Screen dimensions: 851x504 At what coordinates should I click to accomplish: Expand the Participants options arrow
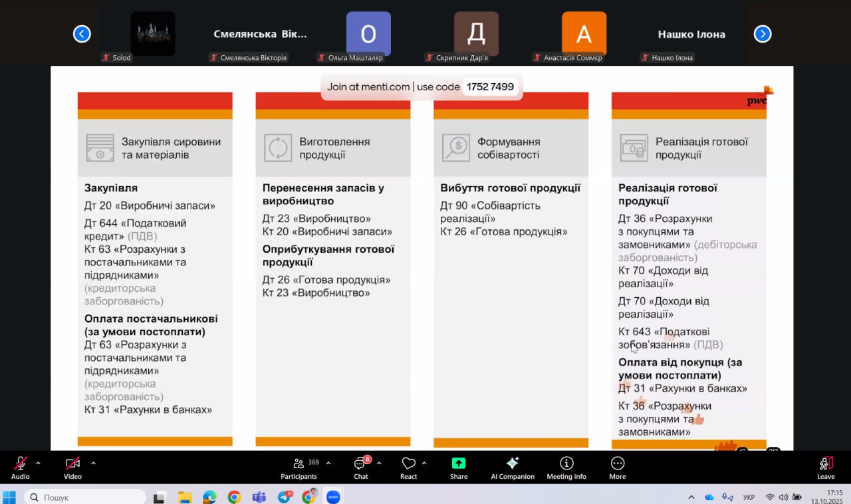point(328,463)
